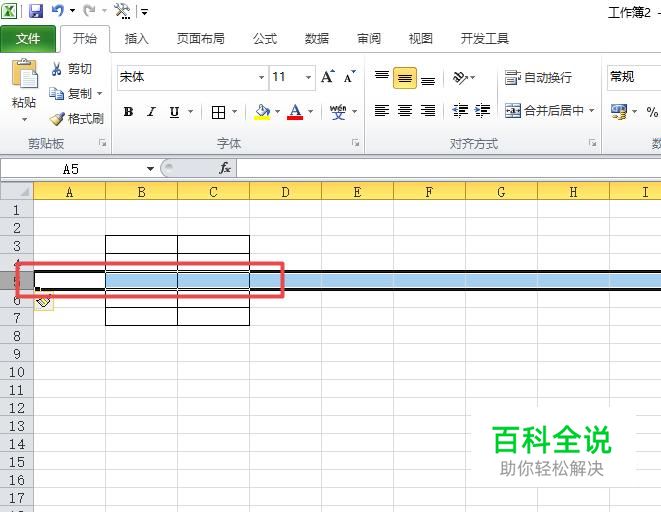Toggle Wrap Text (自动换行)
The image size is (661, 512).
(538, 78)
